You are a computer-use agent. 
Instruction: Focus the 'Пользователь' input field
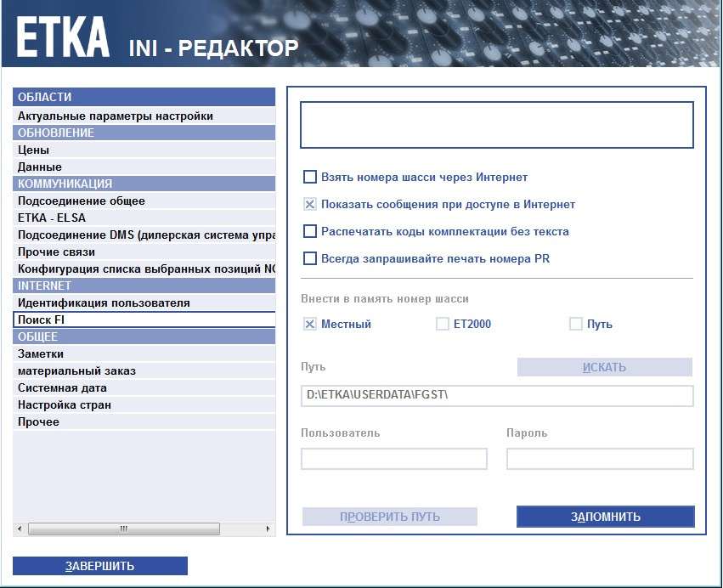pos(394,459)
